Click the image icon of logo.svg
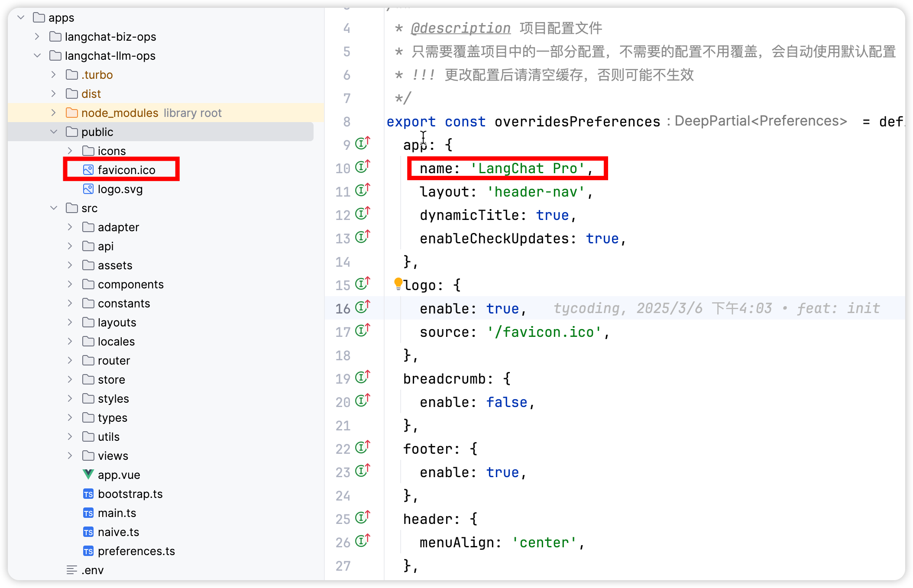The width and height of the screenshot is (913, 588). (x=88, y=189)
